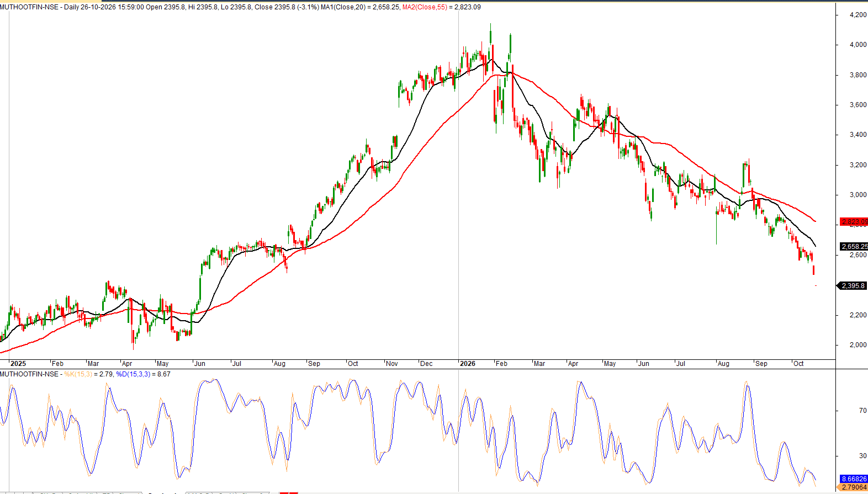Click the 3,600 price axis label
The height and width of the screenshot is (494, 868).
click(858, 105)
